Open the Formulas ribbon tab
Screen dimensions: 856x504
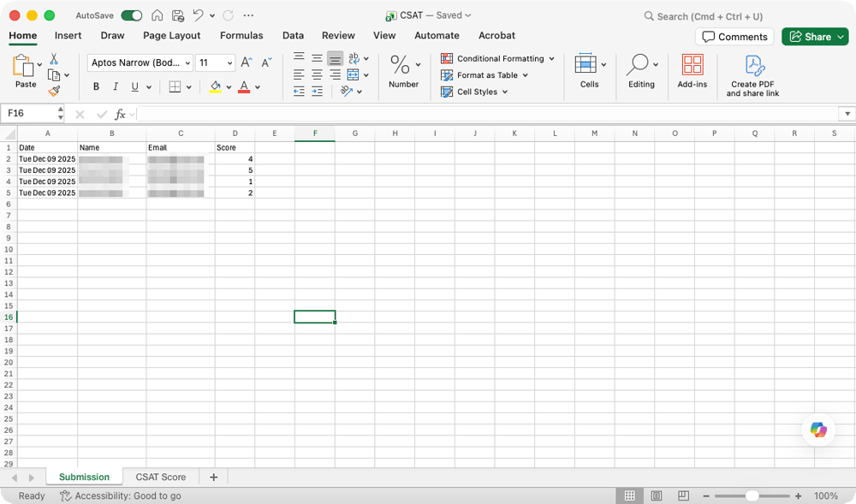click(x=241, y=36)
